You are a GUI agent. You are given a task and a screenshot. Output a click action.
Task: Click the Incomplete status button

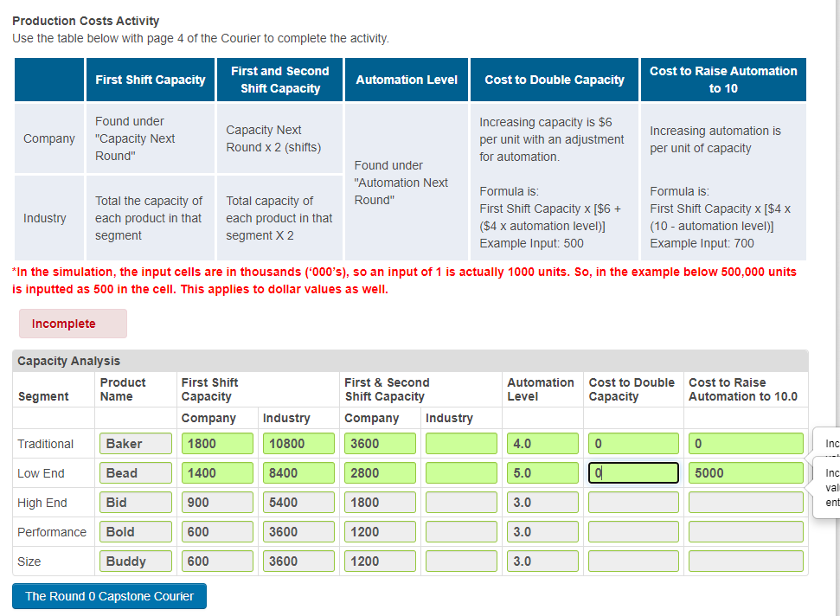(x=73, y=323)
